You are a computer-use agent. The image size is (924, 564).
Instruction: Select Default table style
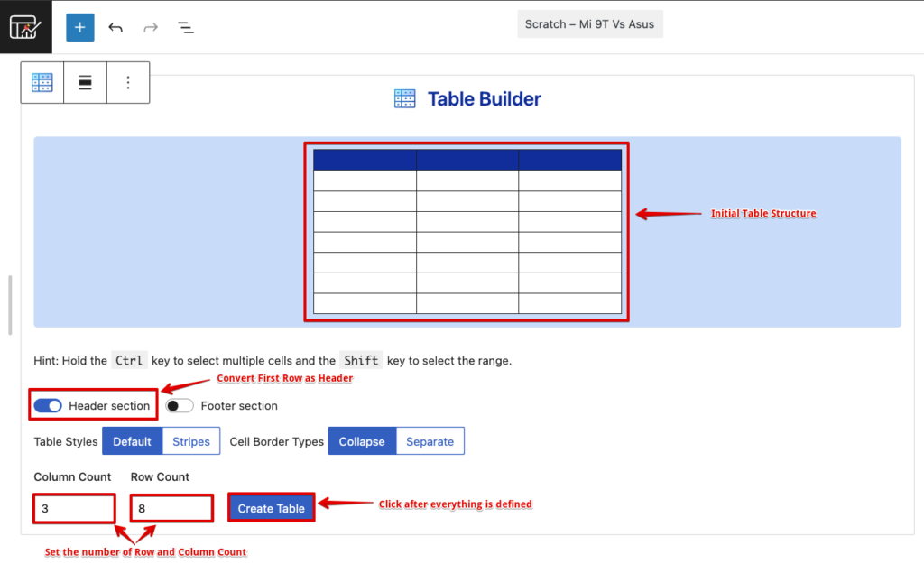point(132,441)
